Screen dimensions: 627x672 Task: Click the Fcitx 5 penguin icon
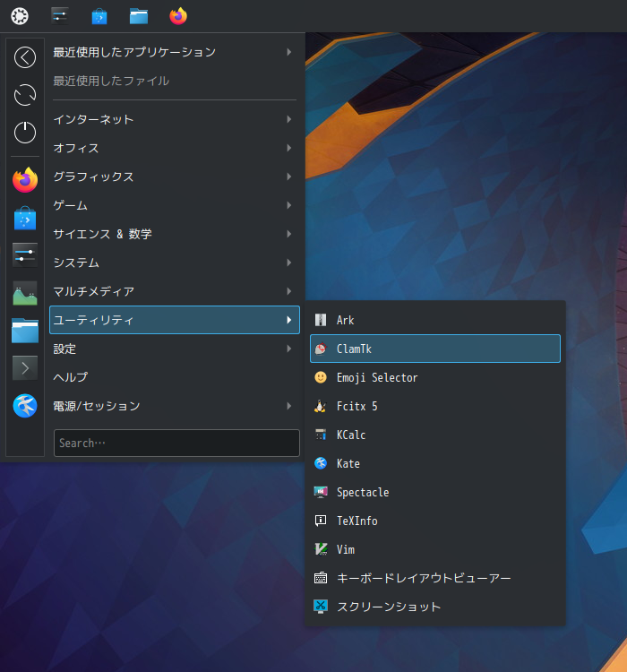pyautogui.click(x=321, y=406)
